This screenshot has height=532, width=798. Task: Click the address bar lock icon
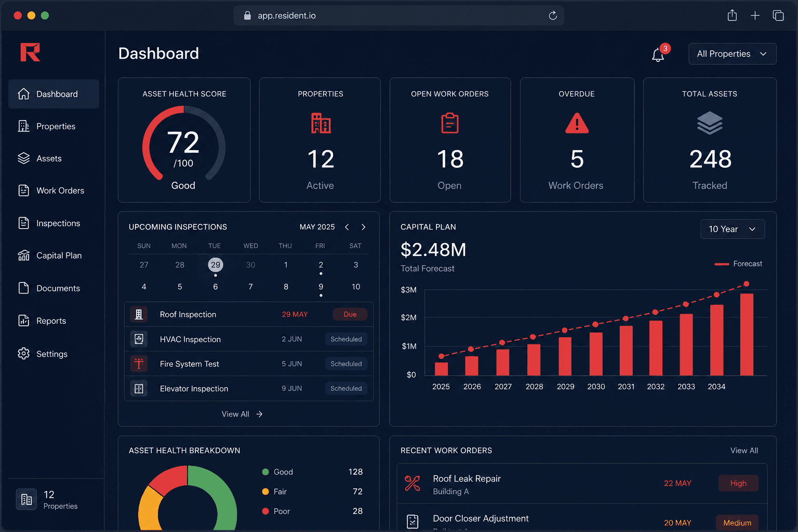coord(247,16)
